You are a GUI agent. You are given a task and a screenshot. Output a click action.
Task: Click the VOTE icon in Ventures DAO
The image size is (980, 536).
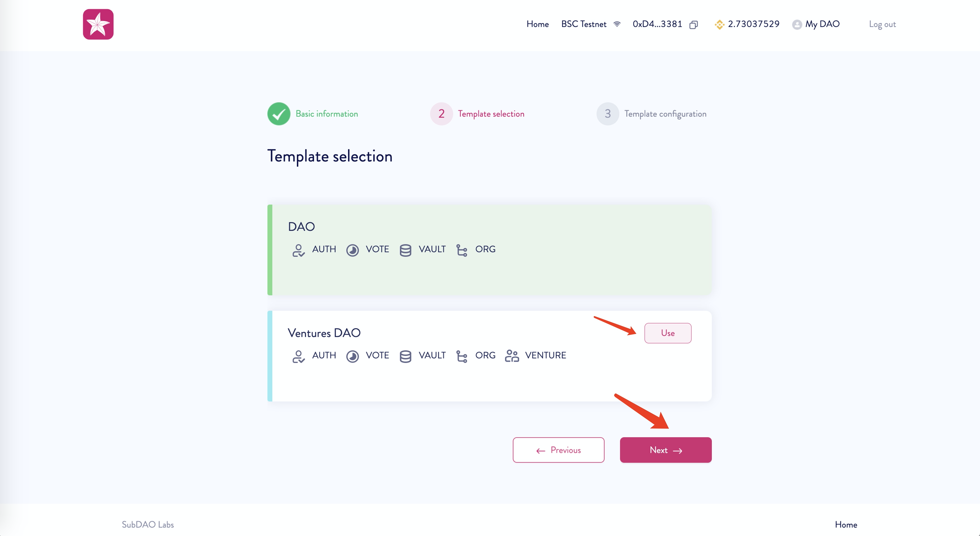(352, 356)
